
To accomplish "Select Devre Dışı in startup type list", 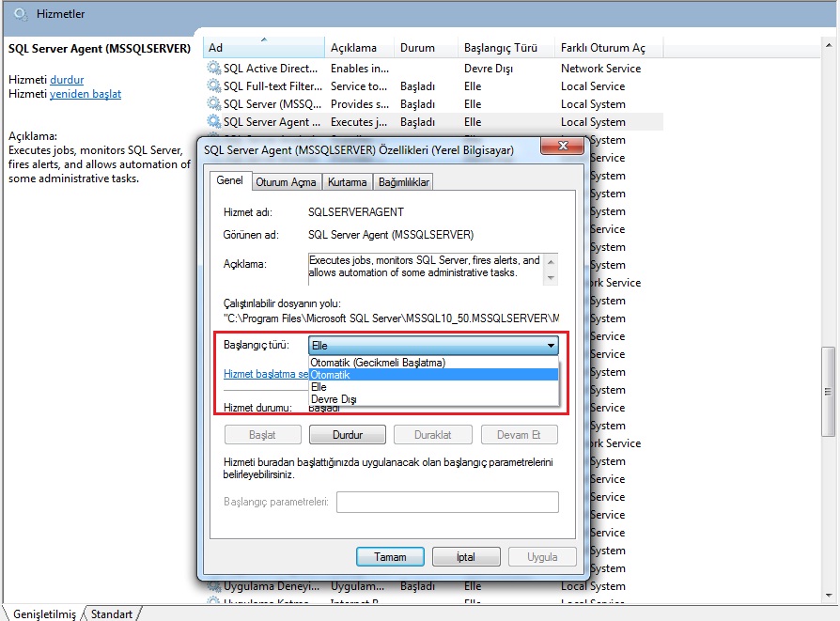I will (333, 398).
